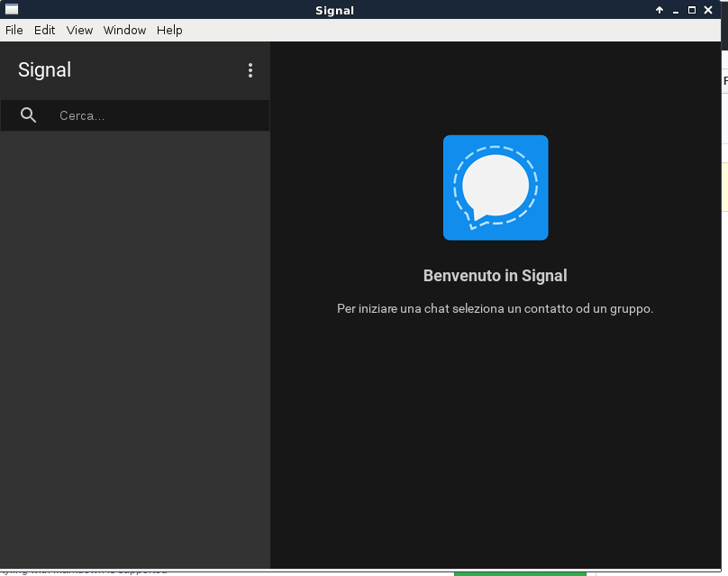Open the Help menu
Screen dimensions: 728x576
click(x=169, y=30)
